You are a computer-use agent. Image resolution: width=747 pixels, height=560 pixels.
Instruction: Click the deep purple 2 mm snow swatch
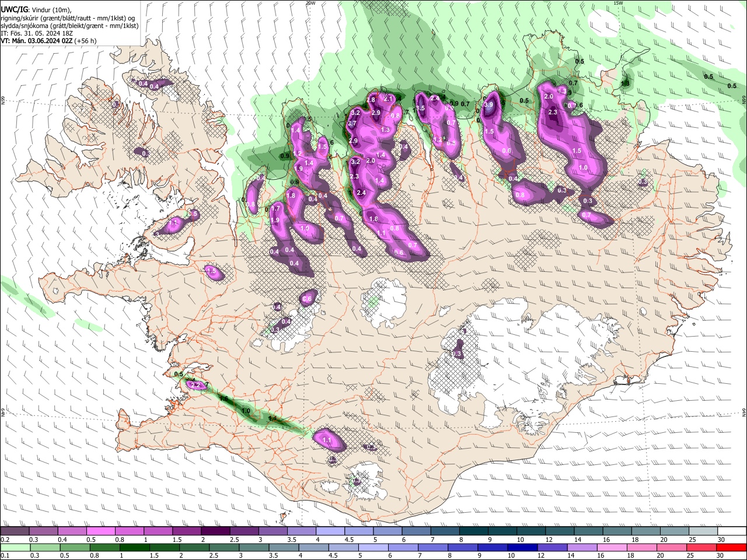pyautogui.click(x=215, y=531)
